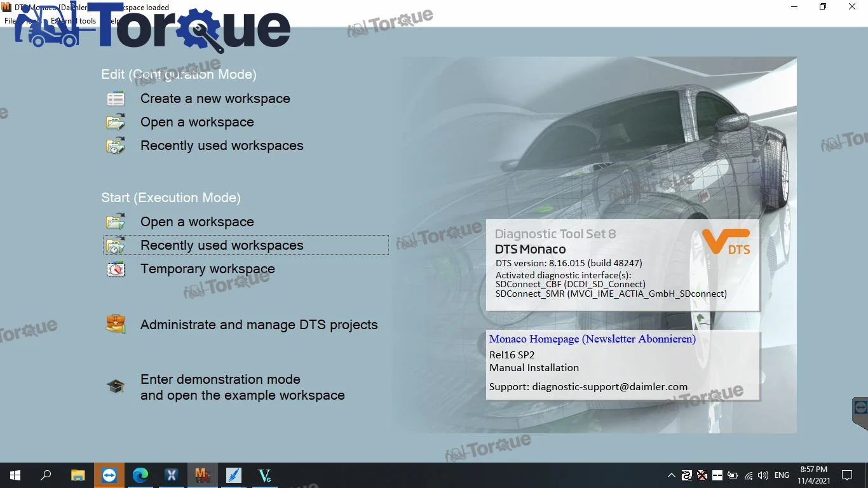Open the taskbar clock and calendar
The width and height of the screenshot is (868, 488).
coord(814,475)
